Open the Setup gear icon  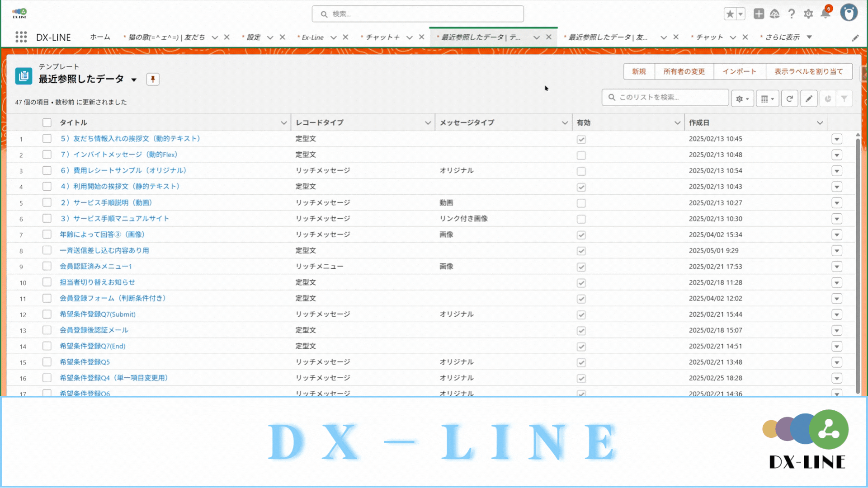[808, 14]
